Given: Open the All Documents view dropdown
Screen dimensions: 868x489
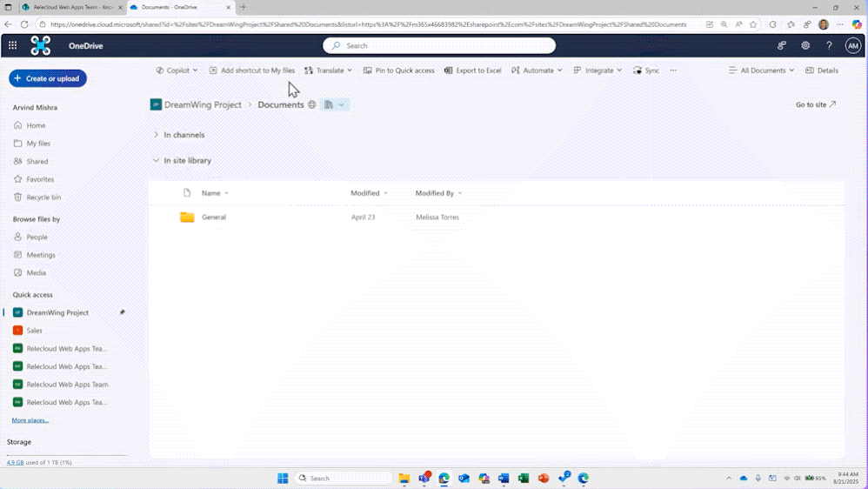Looking at the screenshot, I should [x=762, y=70].
